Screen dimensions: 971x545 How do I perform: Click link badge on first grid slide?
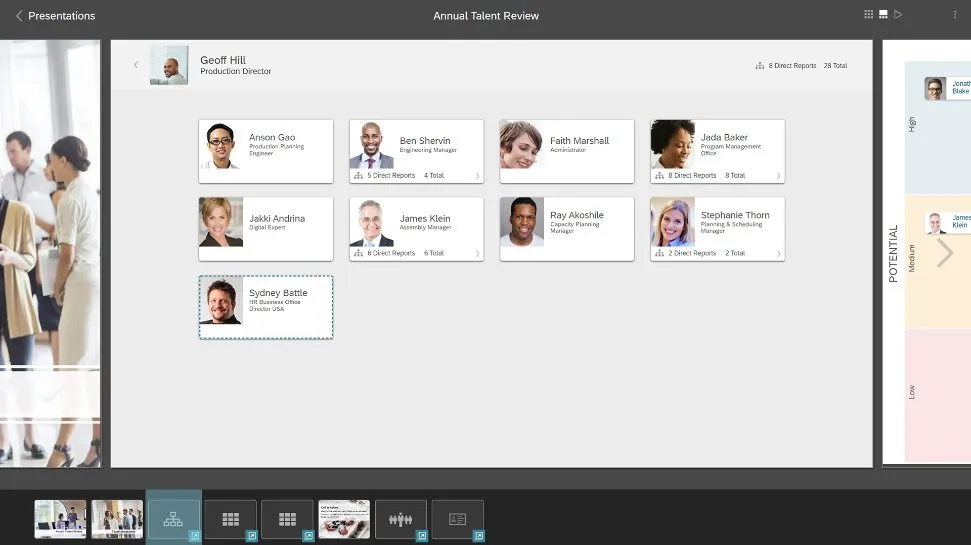[252, 536]
